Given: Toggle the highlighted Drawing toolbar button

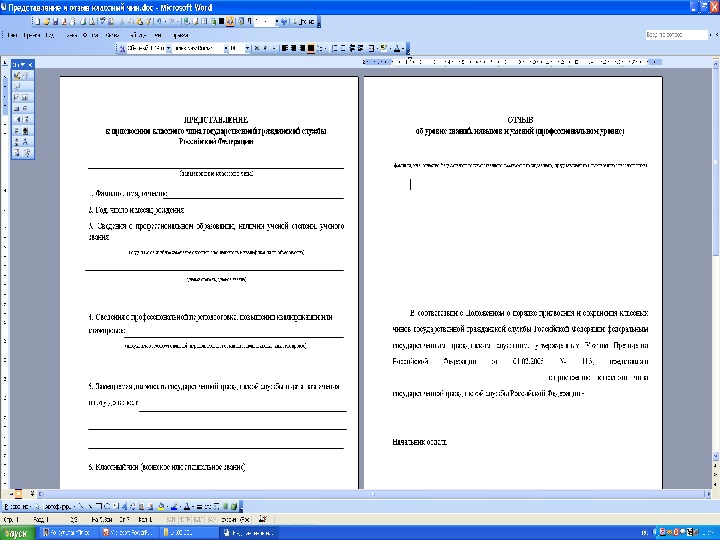Looking at the screenshot, I should pos(230,22).
